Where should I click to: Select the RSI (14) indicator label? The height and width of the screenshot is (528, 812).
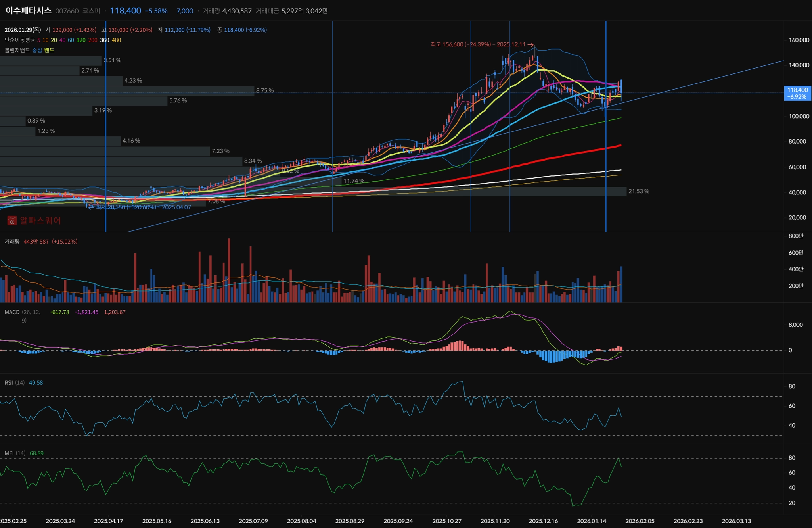[15, 383]
